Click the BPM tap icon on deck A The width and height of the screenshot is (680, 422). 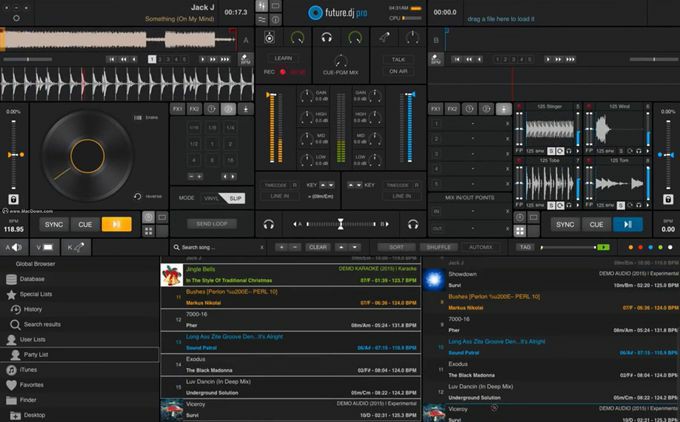[245, 59]
